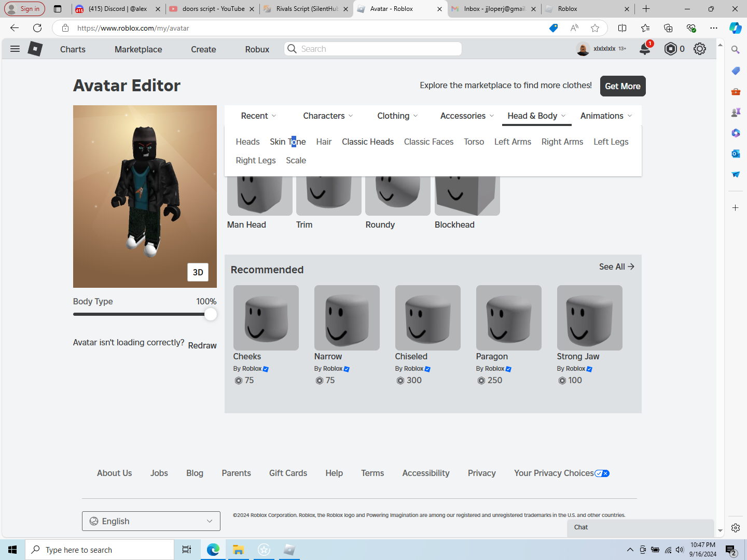
Task: Open the Windows notification center
Action: 731,550
